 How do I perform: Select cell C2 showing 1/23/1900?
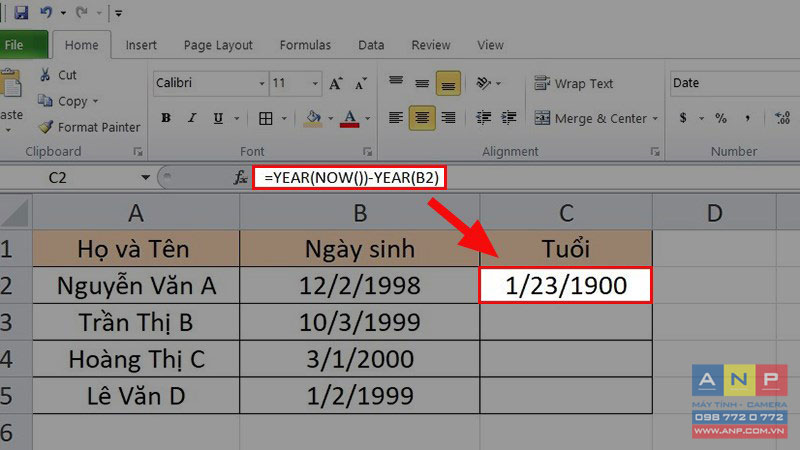566,285
